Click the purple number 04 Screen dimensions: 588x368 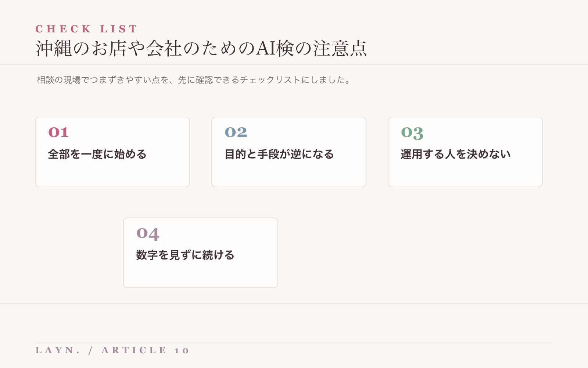pos(148,234)
